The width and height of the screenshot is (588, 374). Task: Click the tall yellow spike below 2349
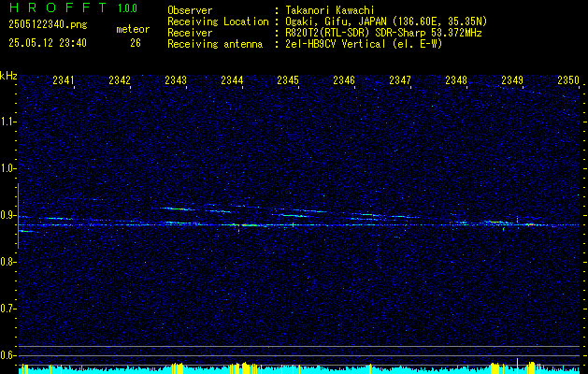tap(518, 366)
